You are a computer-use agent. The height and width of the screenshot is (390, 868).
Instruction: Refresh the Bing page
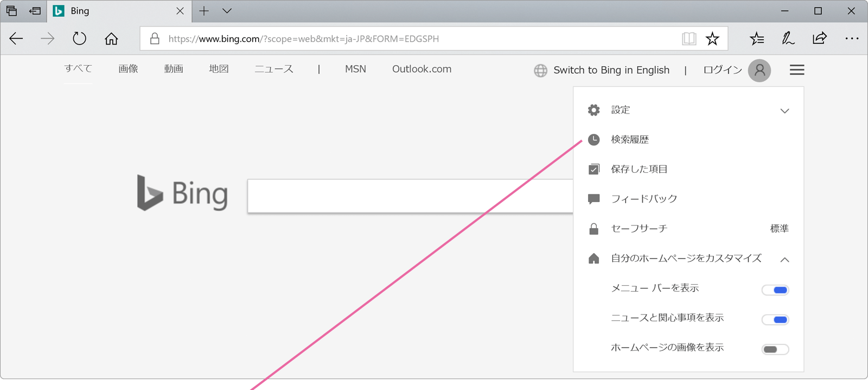click(79, 39)
